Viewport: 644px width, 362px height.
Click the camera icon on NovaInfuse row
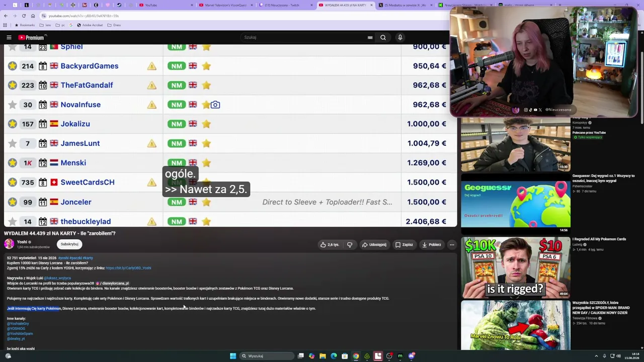pos(215,105)
